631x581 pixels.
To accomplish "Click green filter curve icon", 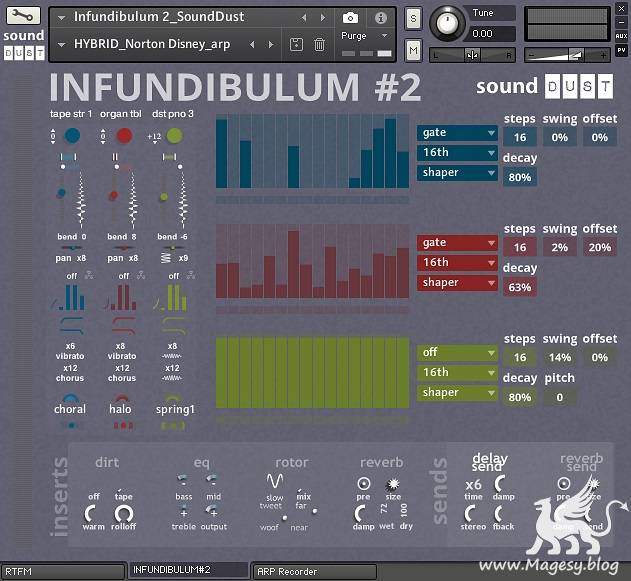I will coord(174,326).
